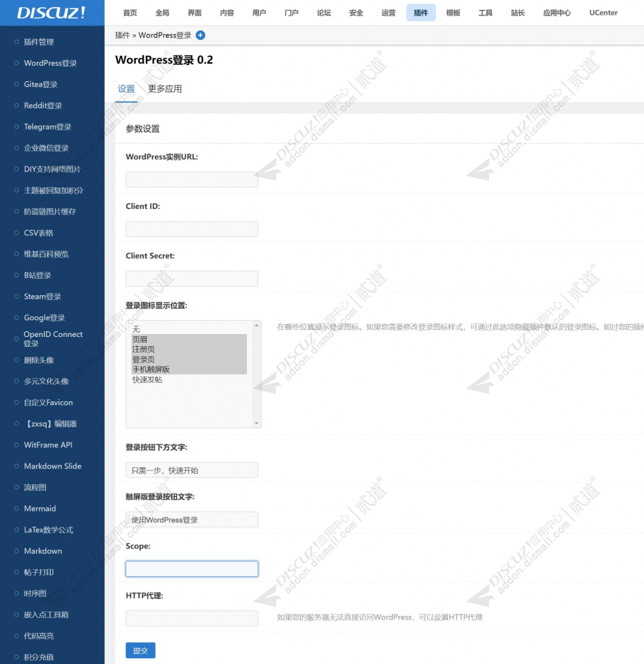Open OpenID Connect登录 sidebar entry
The image size is (644, 664).
(53, 339)
